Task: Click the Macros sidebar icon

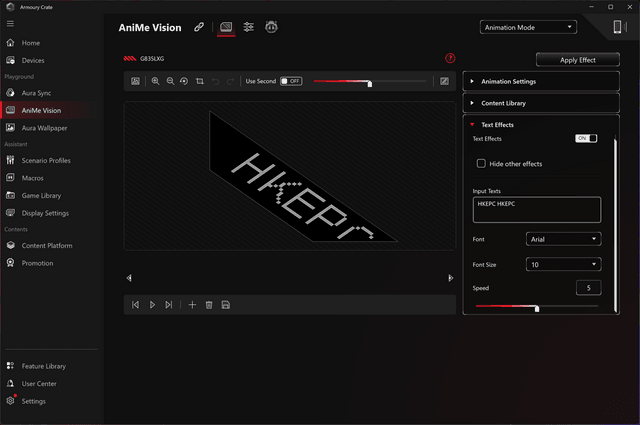Action: (x=11, y=178)
